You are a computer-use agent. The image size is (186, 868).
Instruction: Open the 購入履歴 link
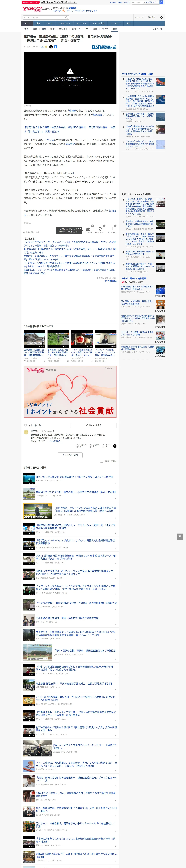[x=152, y=18]
